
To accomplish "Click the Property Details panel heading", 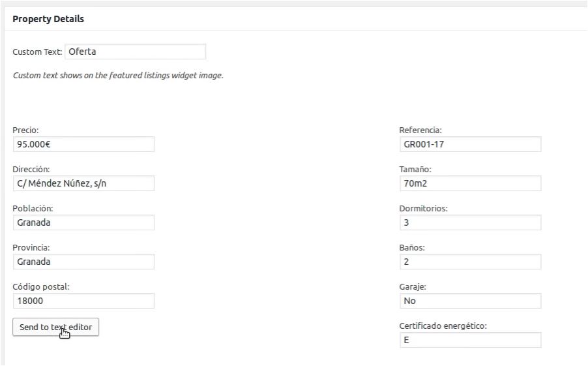I will click(x=48, y=19).
